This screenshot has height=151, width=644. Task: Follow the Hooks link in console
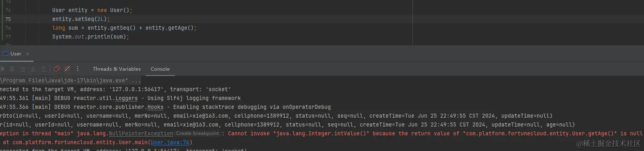[x=156, y=107]
